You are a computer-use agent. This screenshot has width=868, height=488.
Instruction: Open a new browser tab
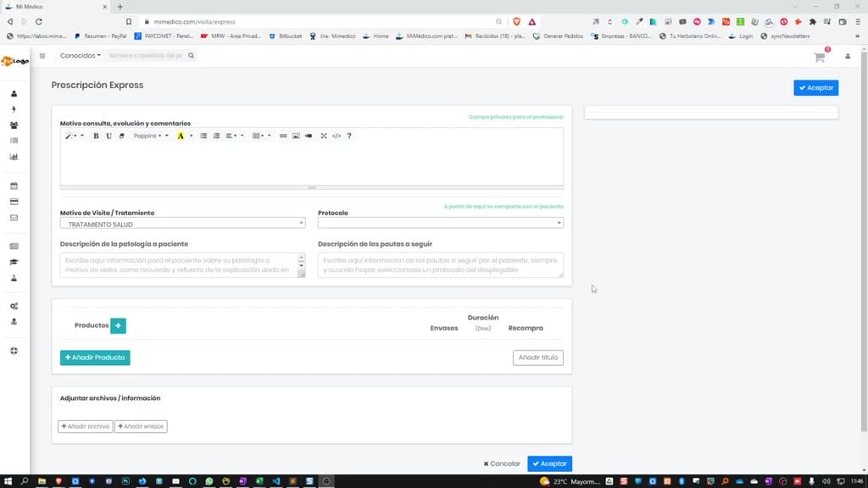pos(120,7)
